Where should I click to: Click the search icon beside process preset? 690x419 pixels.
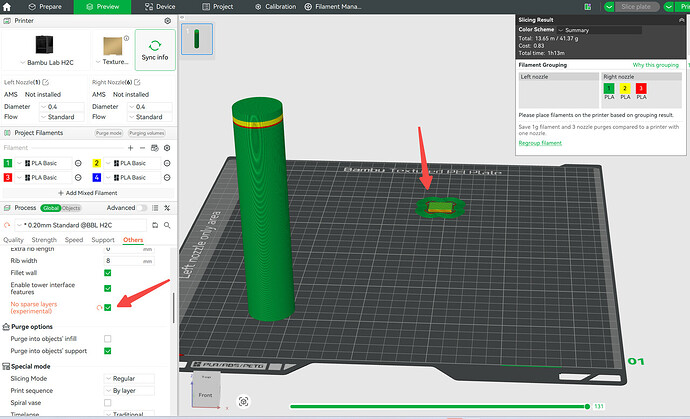[167, 225]
